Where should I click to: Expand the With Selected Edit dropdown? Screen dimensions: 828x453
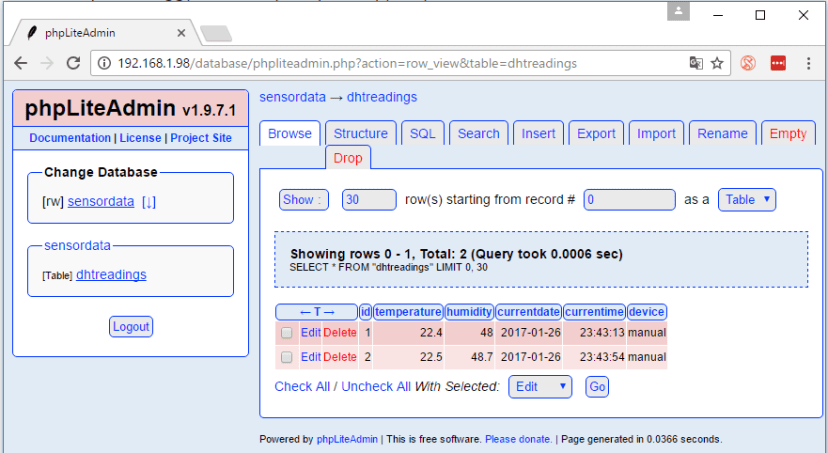(x=540, y=386)
